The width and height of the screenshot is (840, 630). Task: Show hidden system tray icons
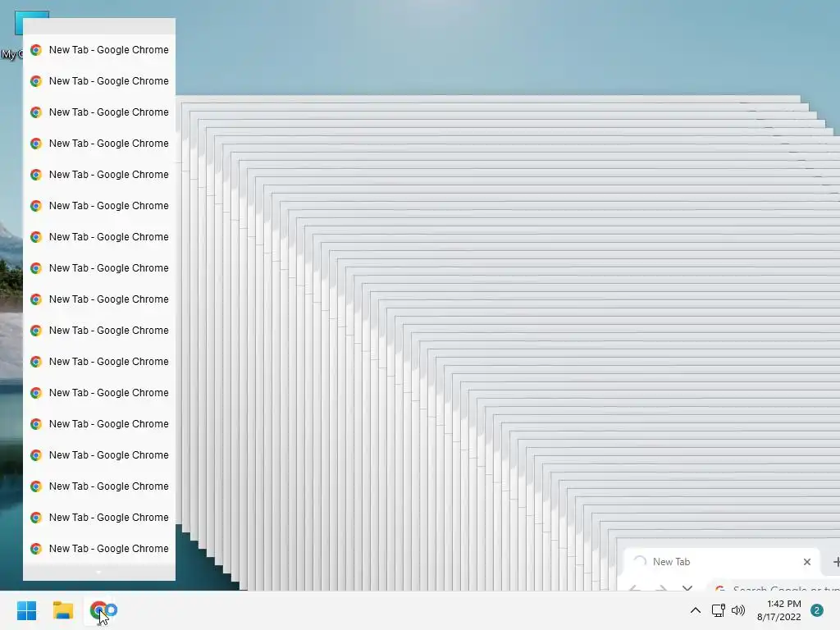tap(696, 610)
